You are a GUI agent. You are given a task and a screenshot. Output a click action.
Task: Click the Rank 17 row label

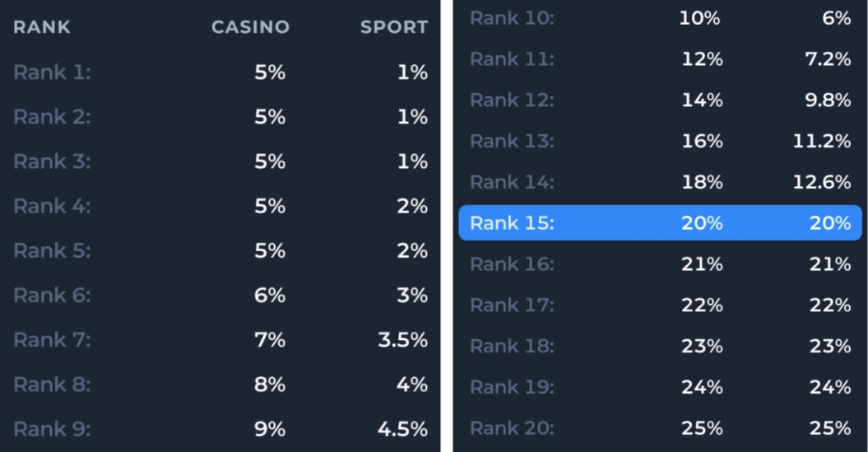pyautogui.click(x=512, y=305)
